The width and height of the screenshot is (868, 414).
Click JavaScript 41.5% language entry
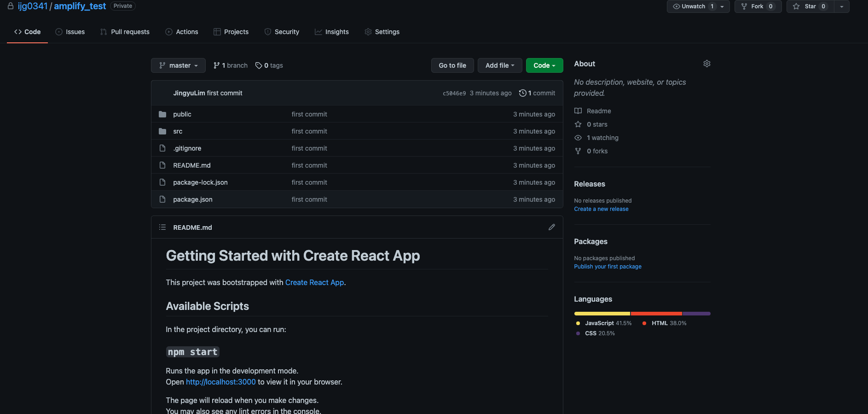point(604,323)
